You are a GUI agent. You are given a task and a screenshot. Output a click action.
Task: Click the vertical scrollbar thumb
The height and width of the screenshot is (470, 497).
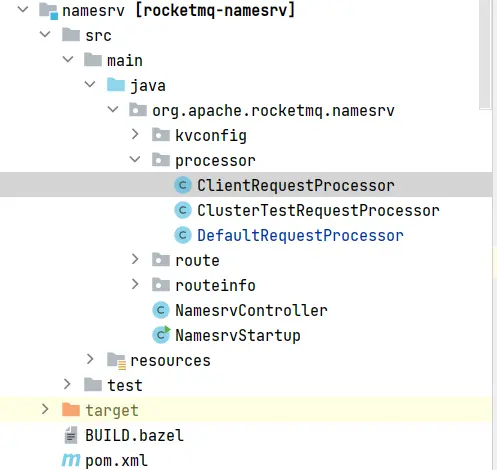click(485, 54)
